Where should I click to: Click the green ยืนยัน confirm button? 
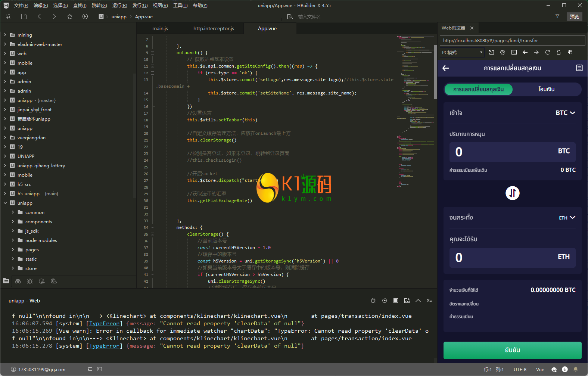(x=512, y=350)
